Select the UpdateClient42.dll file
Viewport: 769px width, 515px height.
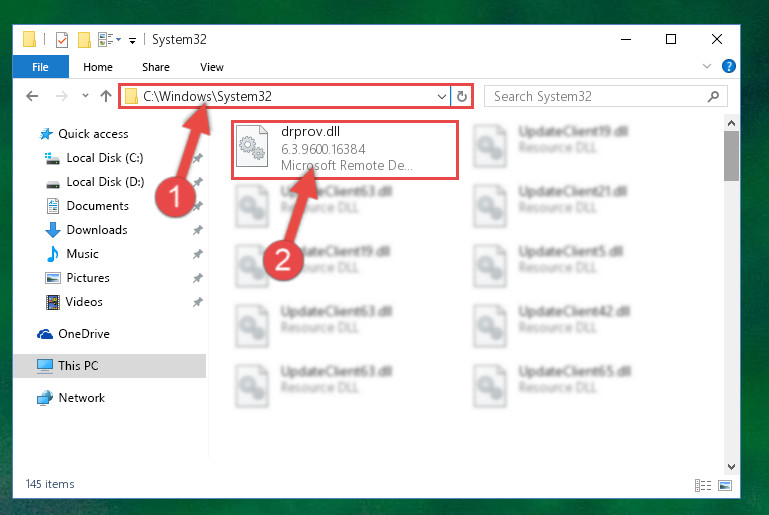click(x=573, y=311)
